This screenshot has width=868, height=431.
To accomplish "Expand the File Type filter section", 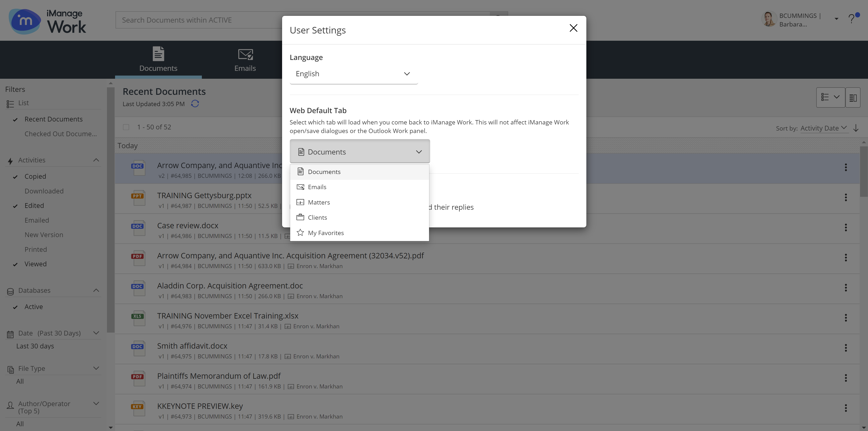I will point(96,368).
